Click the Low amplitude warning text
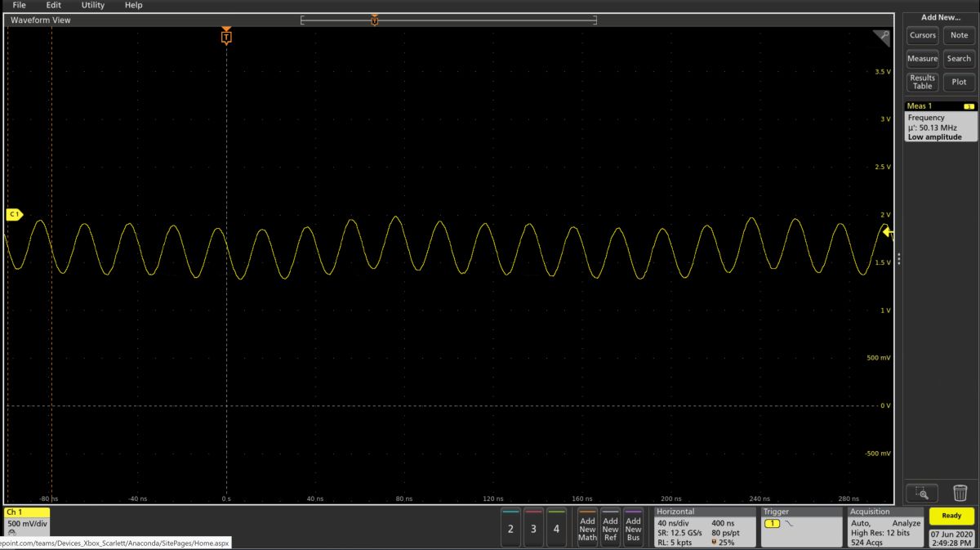Screen dimensions: 980x550 coord(935,137)
